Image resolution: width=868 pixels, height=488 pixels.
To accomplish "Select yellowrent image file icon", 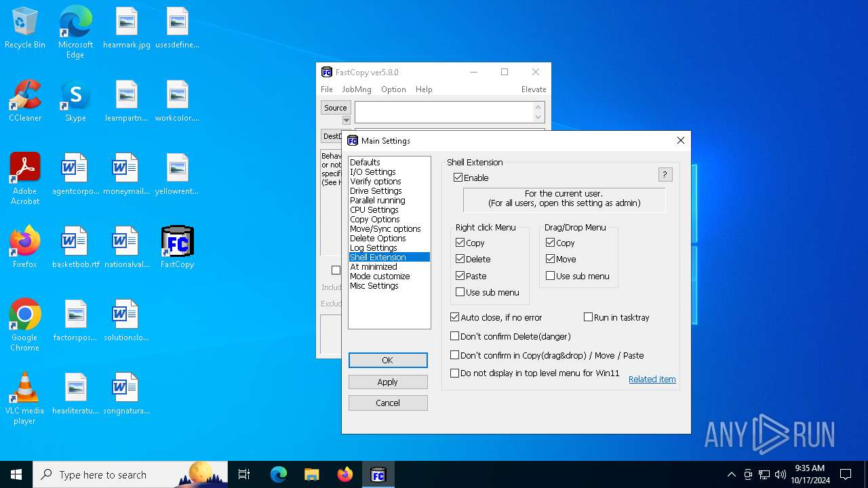I will click(177, 174).
